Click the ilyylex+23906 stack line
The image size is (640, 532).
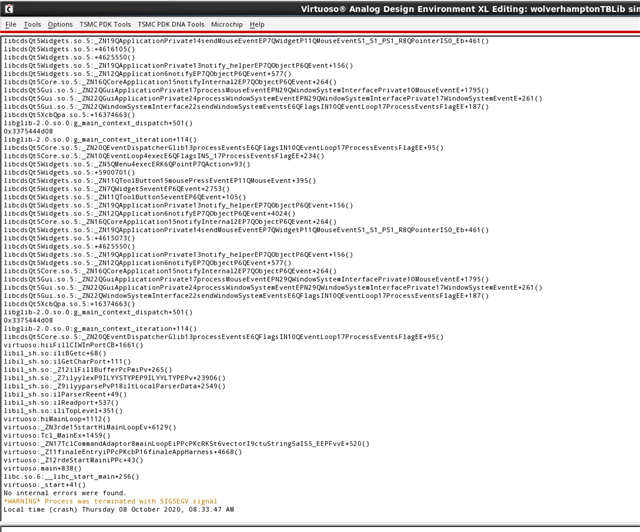coord(114,378)
